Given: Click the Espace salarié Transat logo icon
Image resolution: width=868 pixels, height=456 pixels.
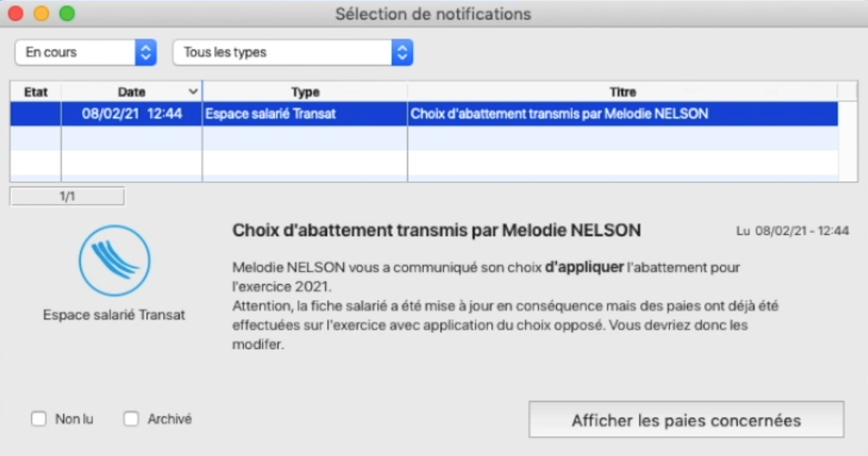Looking at the screenshot, I should coord(115,260).
